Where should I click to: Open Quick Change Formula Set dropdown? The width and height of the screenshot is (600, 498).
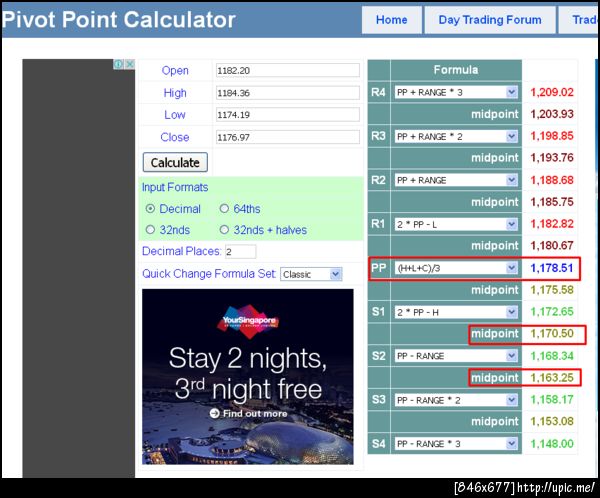tap(311, 274)
